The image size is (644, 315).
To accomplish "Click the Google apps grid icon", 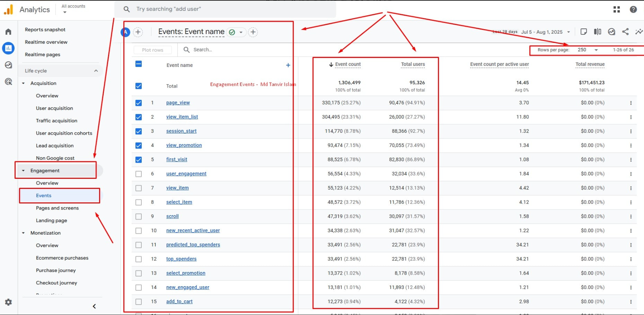I will [617, 9].
